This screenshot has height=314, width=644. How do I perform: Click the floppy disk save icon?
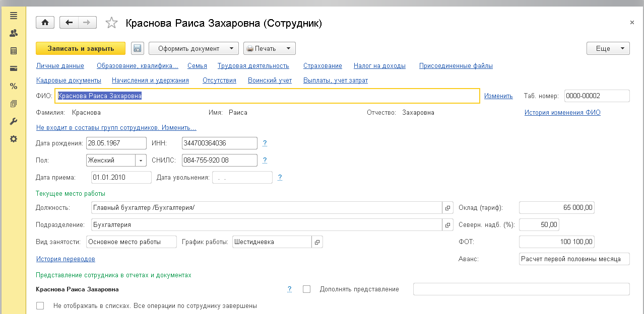(138, 48)
